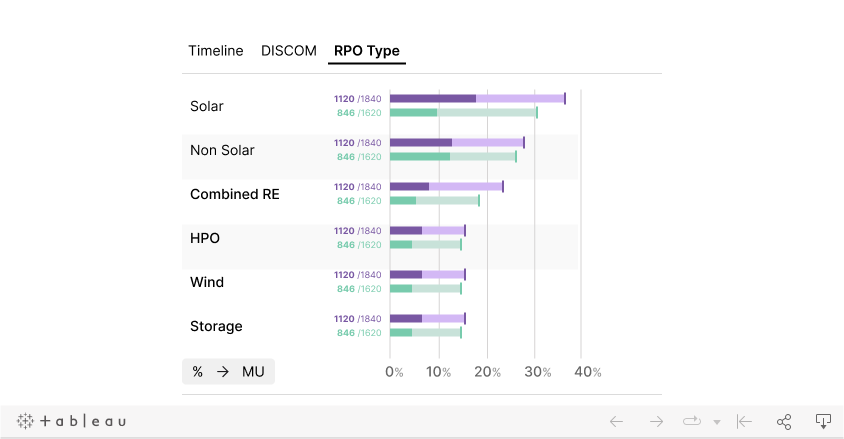844x439 pixels.
Task: Select the RPO Type tab
Action: click(367, 51)
